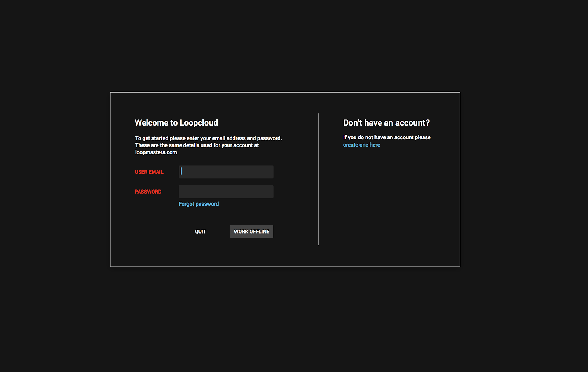Click 'If you do not have an account please' text

click(x=387, y=137)
